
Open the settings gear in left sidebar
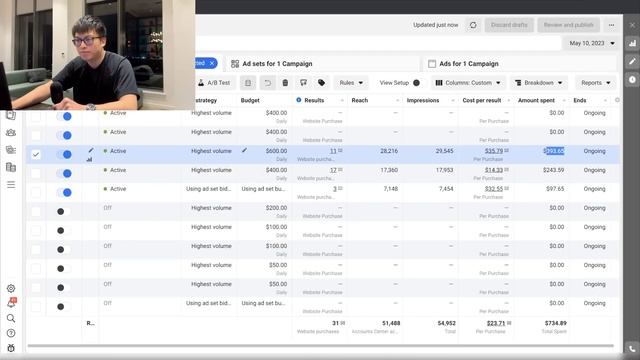(x=11, y=289)
